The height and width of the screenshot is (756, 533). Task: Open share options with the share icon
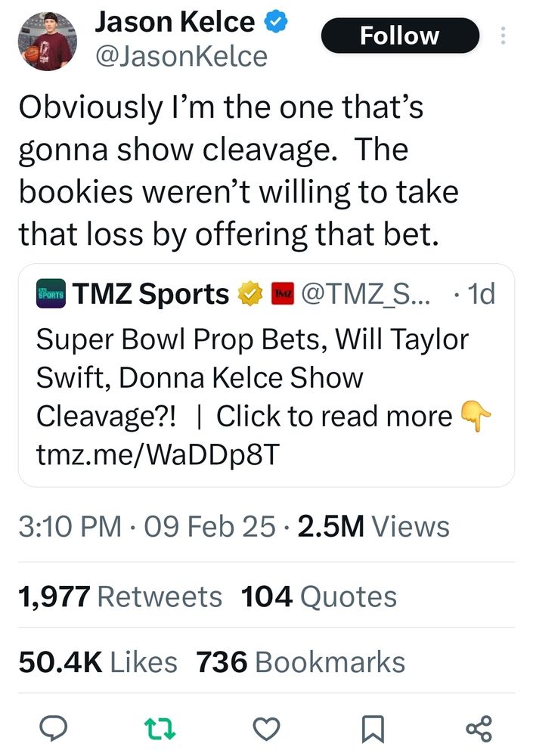point(479,728)
